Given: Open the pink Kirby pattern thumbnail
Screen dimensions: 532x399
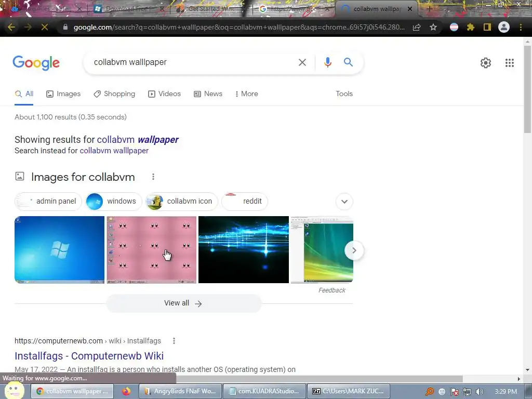Looking at the screenshot, I should [151, 250].
